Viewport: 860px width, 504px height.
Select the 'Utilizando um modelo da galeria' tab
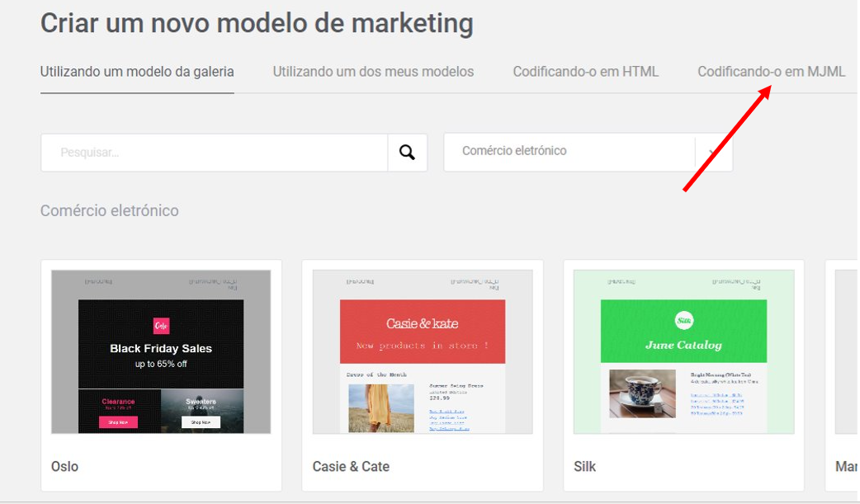pyautogui.click(x=137, y=72)
